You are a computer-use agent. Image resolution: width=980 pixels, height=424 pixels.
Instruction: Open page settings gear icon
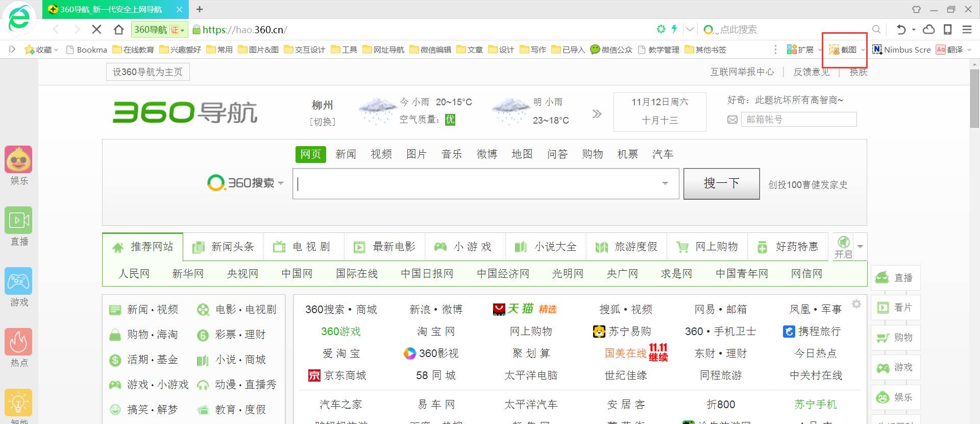tap(856, 304)
